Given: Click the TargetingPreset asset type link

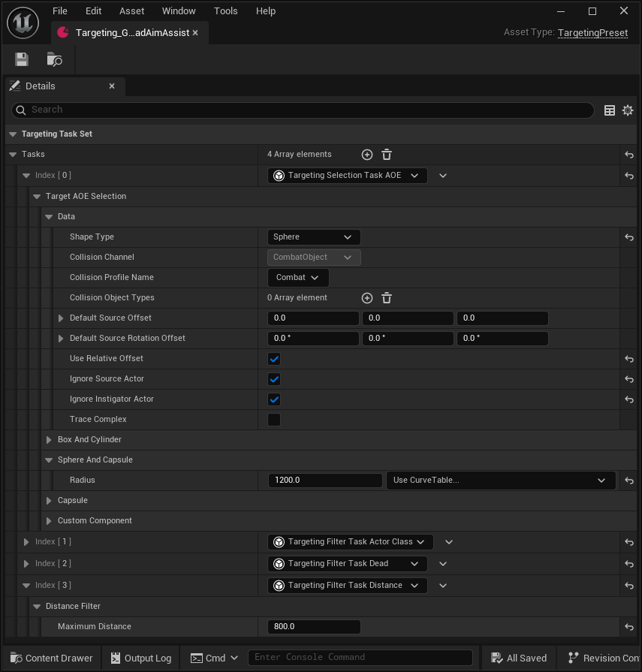Looking at the screenshot, I should [x=592, y=33].
